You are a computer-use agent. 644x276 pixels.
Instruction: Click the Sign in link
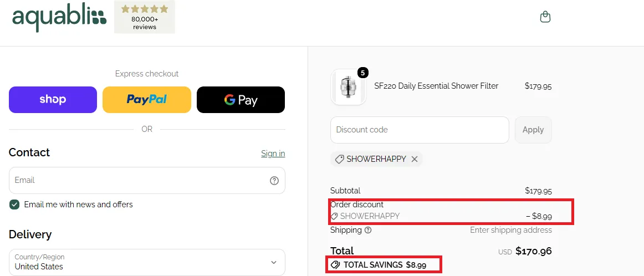point(273,153)
